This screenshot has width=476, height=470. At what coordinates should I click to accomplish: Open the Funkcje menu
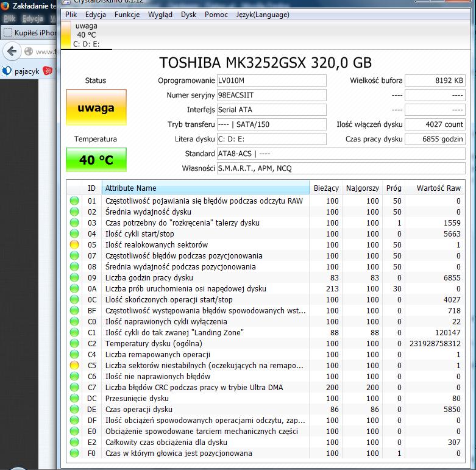tap(127, 15)
